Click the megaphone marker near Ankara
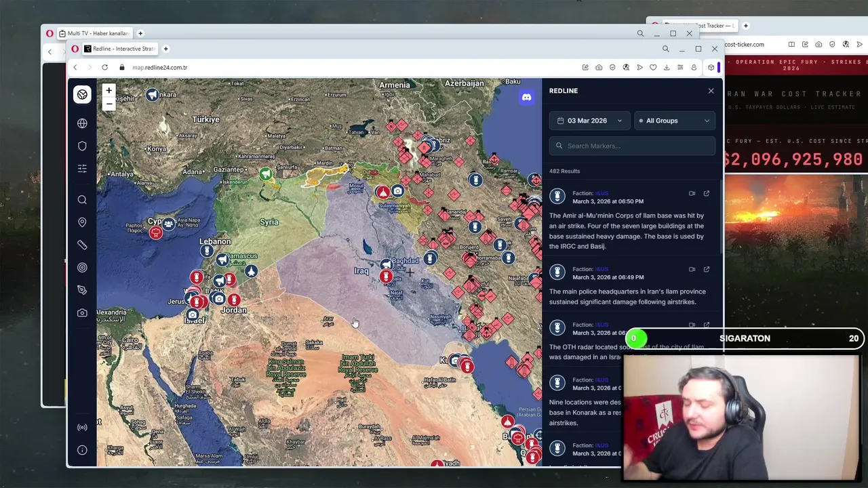 (x=153, y=95)
